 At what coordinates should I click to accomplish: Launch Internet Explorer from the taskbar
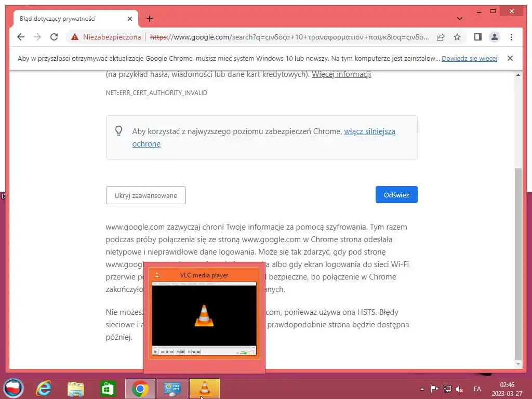pyautogui.click(x=44, y=389)
